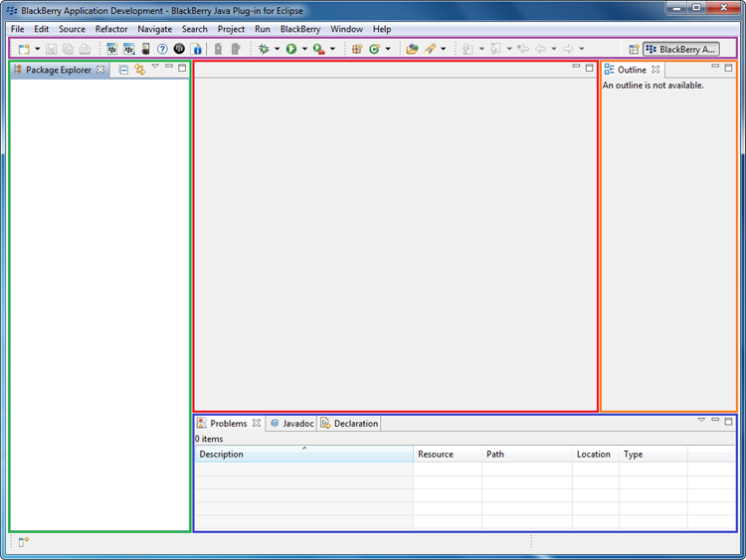Switch to the Declaration tab
The height and width of the screenshot is (560, 746).
349,423
